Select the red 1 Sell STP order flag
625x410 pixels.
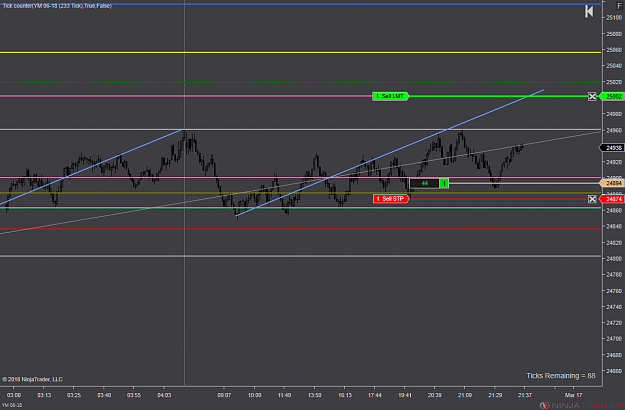(391, 198)
